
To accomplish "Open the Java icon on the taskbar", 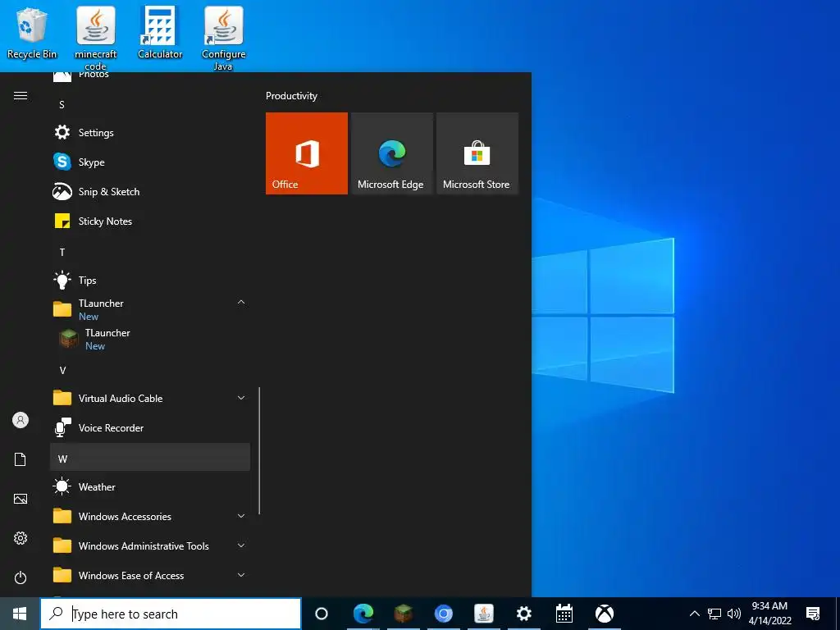I will pyautogui.click(x=484, y=614).
